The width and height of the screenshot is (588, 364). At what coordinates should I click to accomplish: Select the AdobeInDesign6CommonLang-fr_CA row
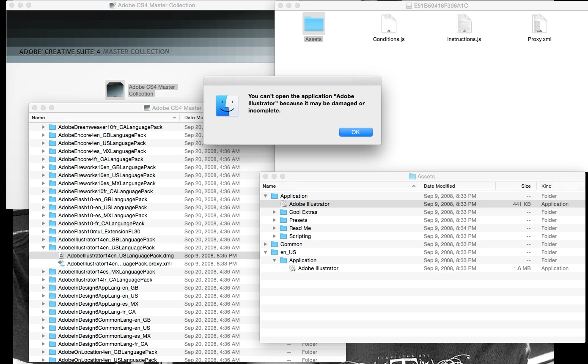[x=187, y=344]
